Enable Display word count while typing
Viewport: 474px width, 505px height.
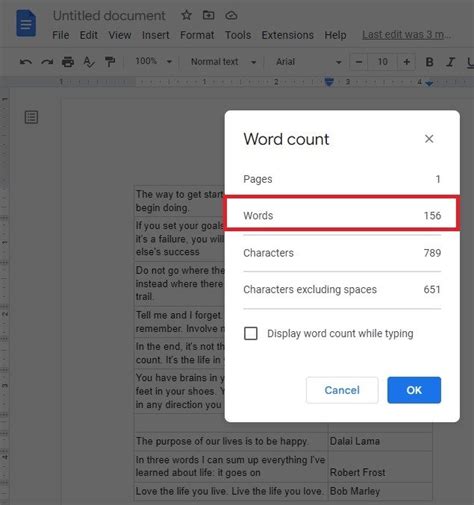click(x=251, y=333)
